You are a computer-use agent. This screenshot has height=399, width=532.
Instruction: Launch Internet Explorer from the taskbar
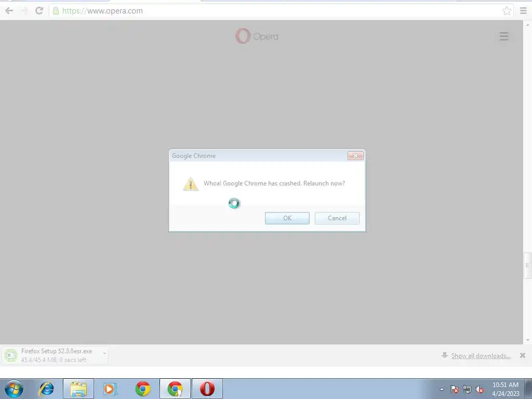(46, 389)
